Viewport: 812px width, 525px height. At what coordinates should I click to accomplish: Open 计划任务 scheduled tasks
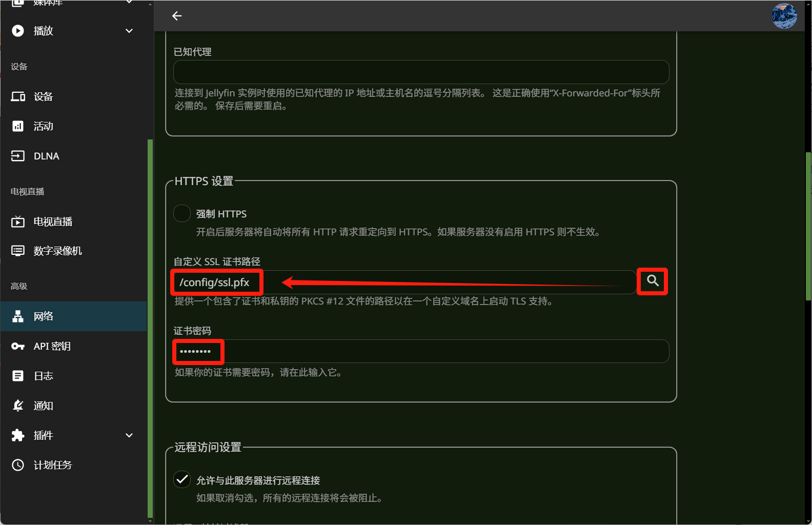point(52,465)
